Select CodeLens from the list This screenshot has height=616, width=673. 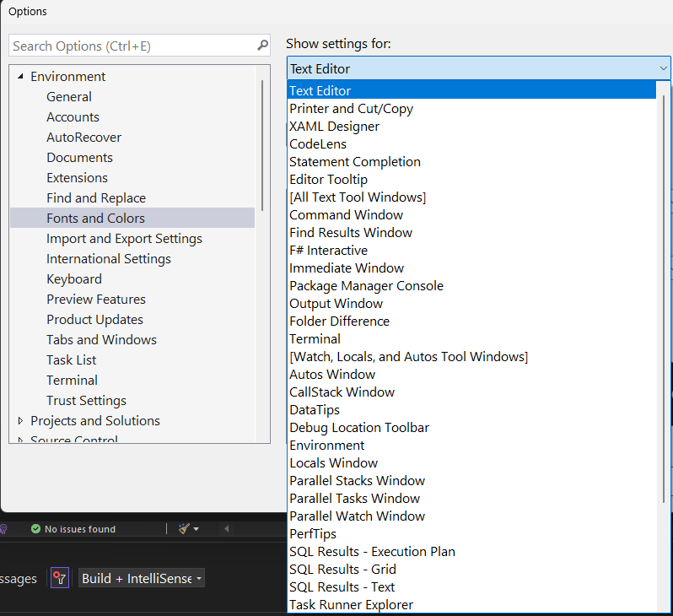[471, 144]
